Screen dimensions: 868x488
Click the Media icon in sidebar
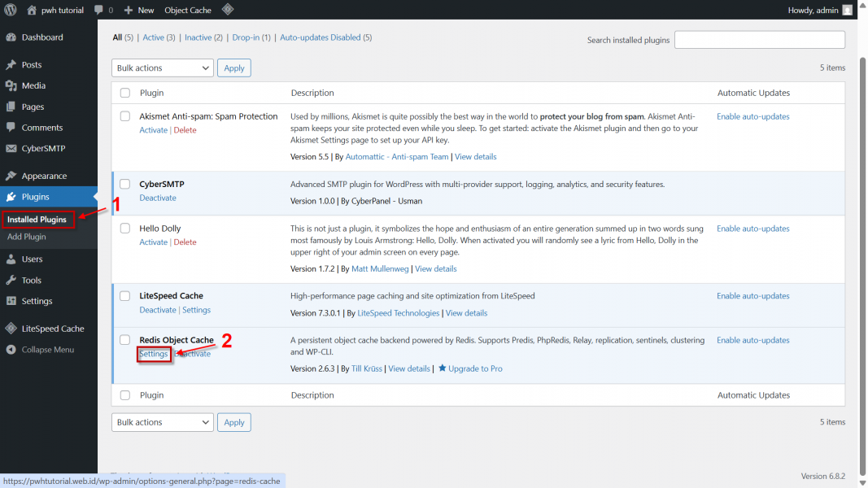[x=11, y=85]
